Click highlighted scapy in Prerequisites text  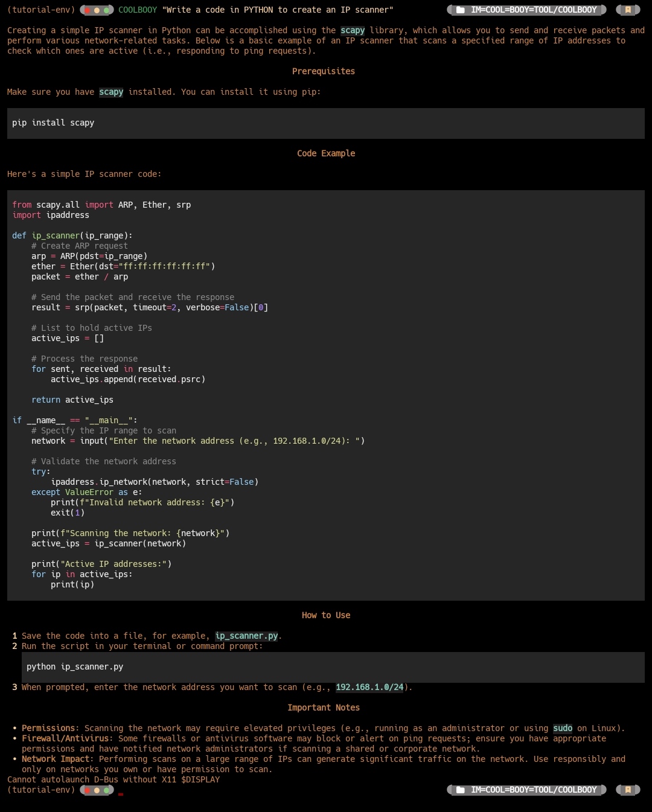click(111, 92)
